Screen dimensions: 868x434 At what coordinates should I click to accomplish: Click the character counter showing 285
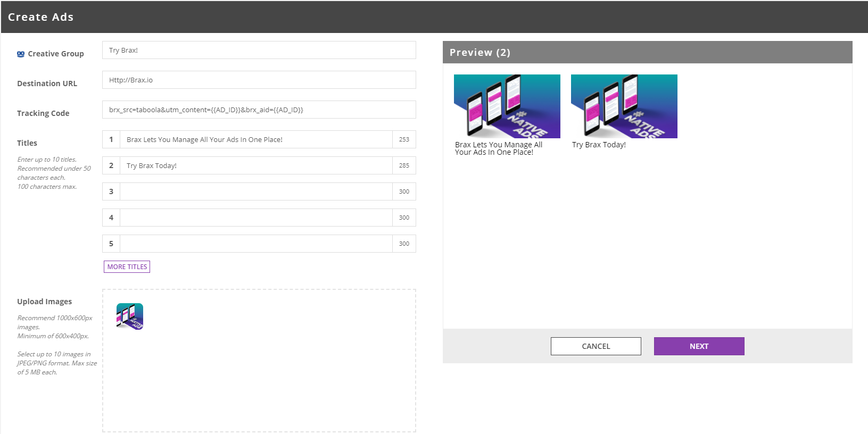click(404, 165)
